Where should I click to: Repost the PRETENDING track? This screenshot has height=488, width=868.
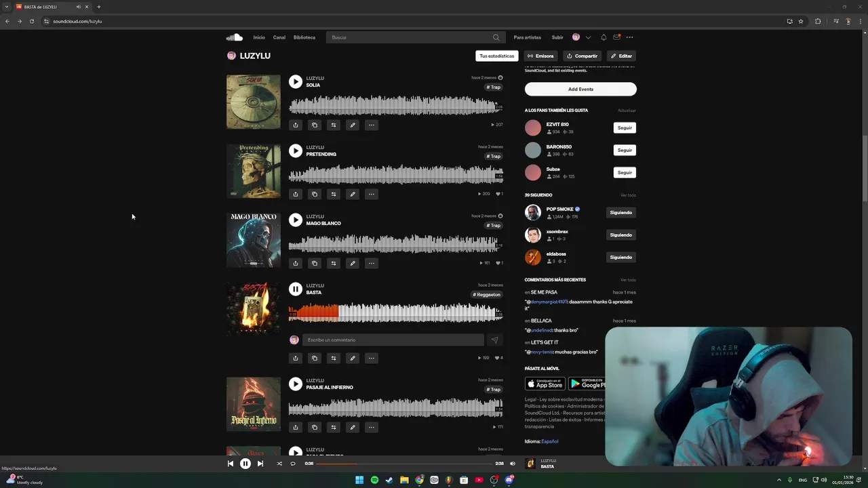333,194
